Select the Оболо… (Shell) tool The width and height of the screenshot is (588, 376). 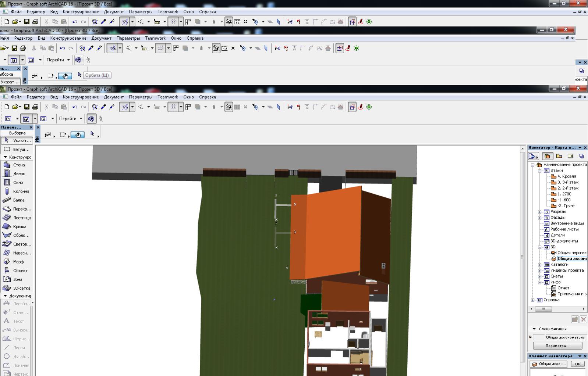[17, 236]
